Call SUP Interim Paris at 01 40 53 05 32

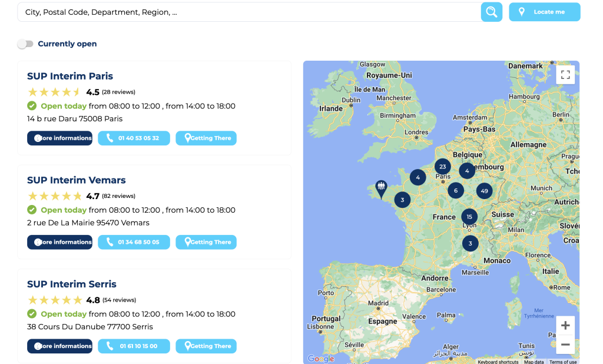(134, 138)
